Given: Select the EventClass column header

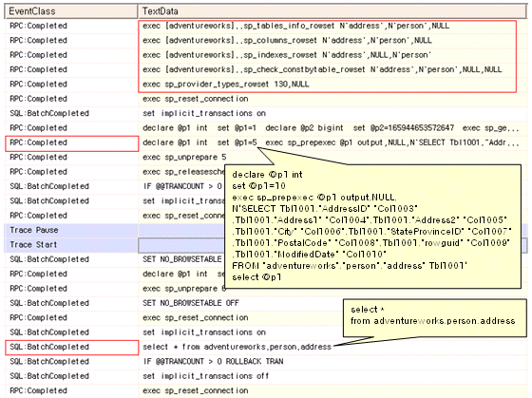Looking at the screenshot, I should tap(71, 11).
